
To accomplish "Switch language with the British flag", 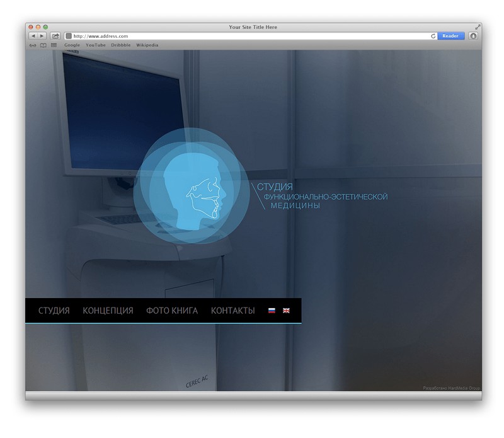I will (286, 310).
